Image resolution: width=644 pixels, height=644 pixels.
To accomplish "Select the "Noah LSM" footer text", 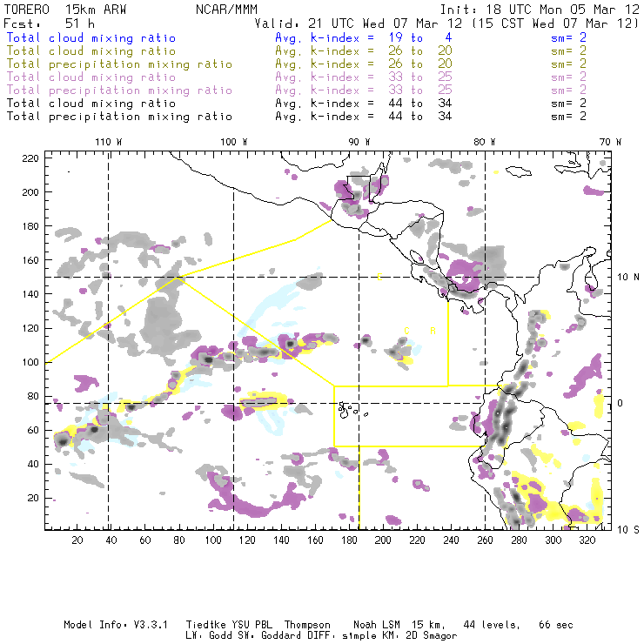I will (377, 625).
